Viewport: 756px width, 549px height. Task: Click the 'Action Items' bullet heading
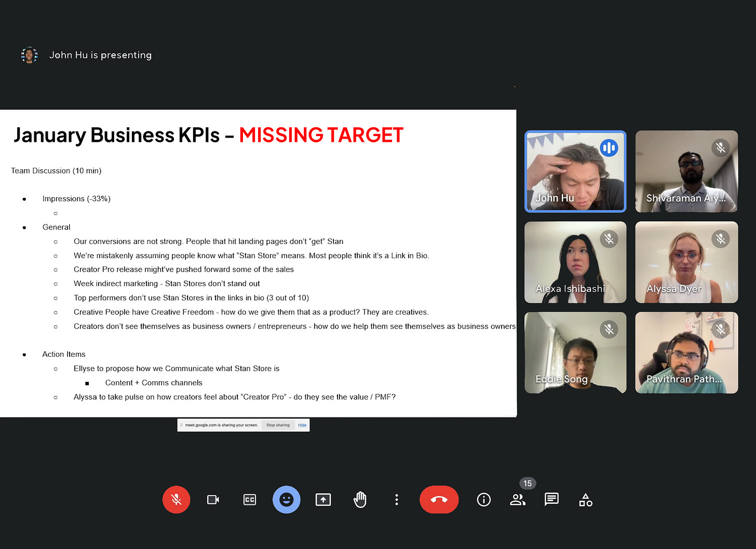(64, 354)
